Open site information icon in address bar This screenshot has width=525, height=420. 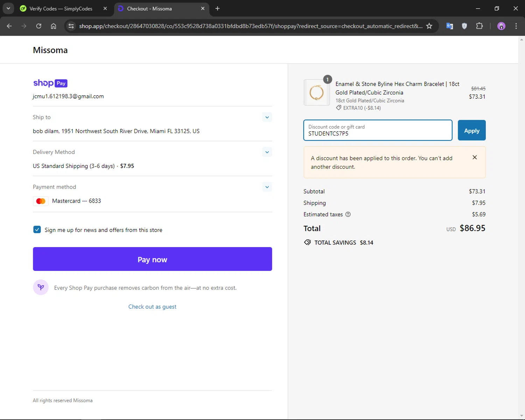(x=71, y=26)
